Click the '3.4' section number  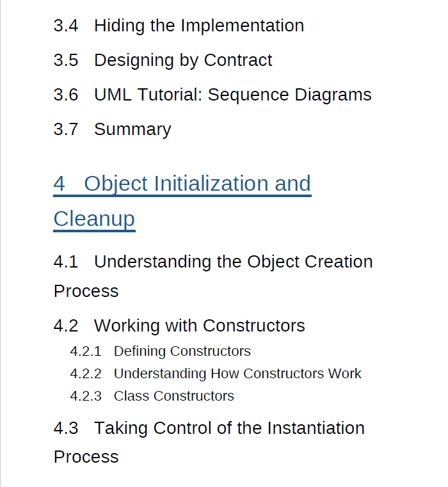point(66,26)
